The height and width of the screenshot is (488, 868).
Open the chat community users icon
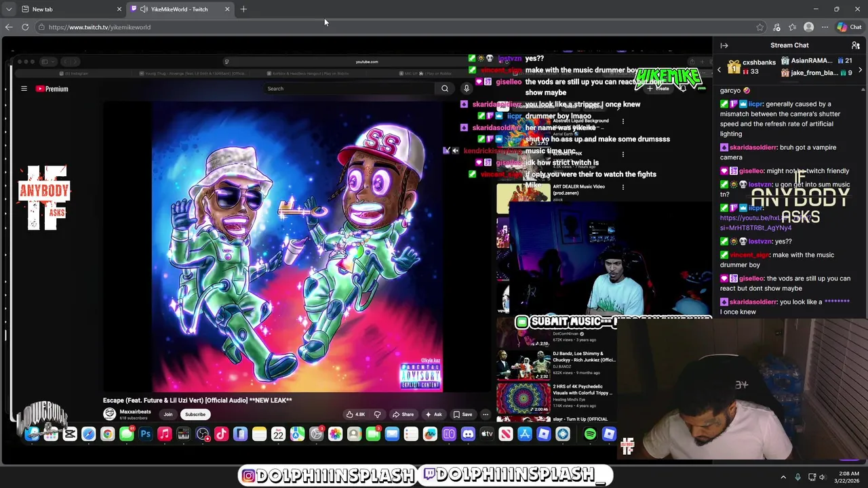coord(856,45)
